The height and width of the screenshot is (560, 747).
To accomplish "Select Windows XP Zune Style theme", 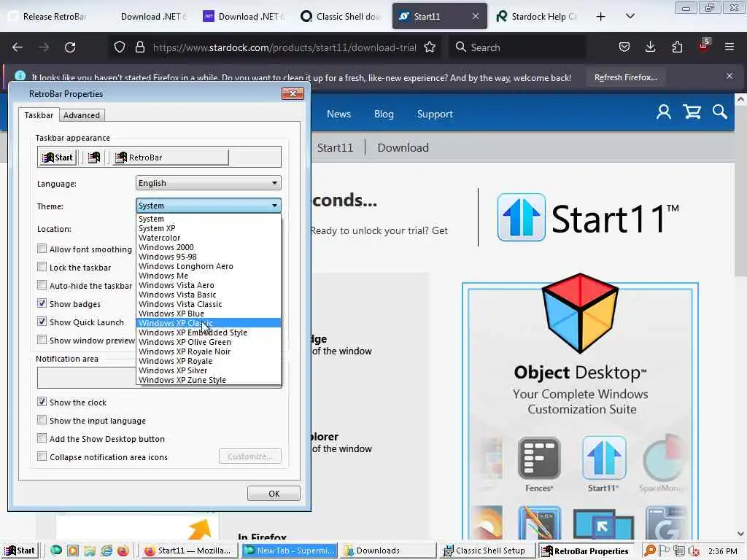I will pyautogui.click(x=209, y=380).
